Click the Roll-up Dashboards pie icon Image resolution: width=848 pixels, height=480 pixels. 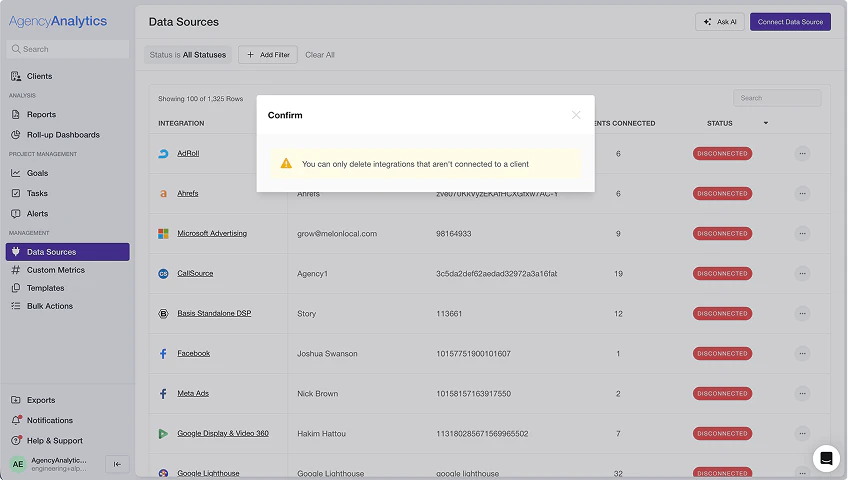click(x=16, y=135)
